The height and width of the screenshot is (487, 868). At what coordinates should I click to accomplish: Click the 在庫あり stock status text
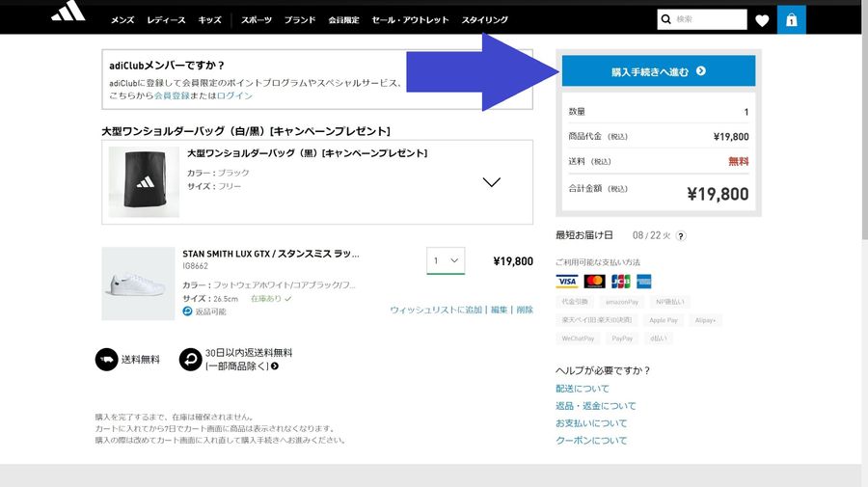tap(266, 299)
